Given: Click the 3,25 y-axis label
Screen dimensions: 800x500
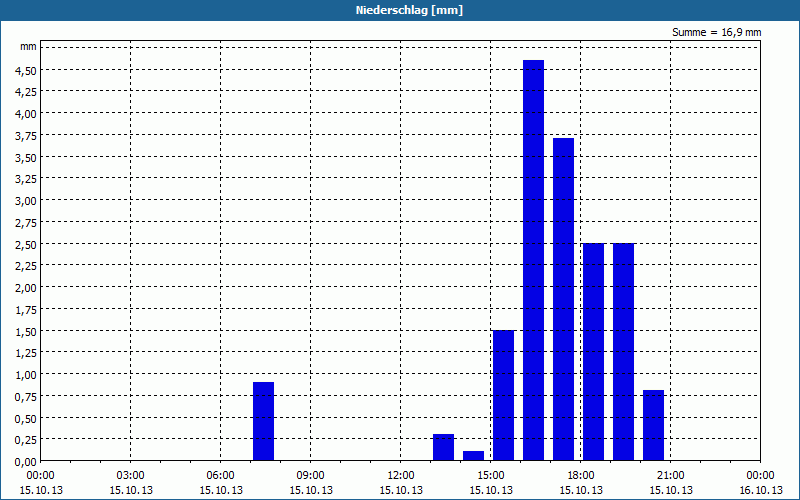Looking at the screenshot, I should click(x=26, y=179).
